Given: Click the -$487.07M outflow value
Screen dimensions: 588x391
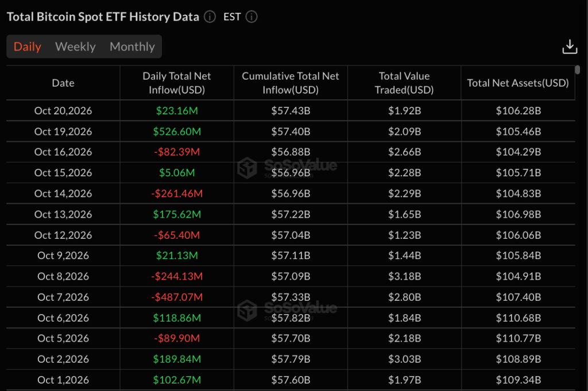Looking at the screenshot, I should coord(177,297).
